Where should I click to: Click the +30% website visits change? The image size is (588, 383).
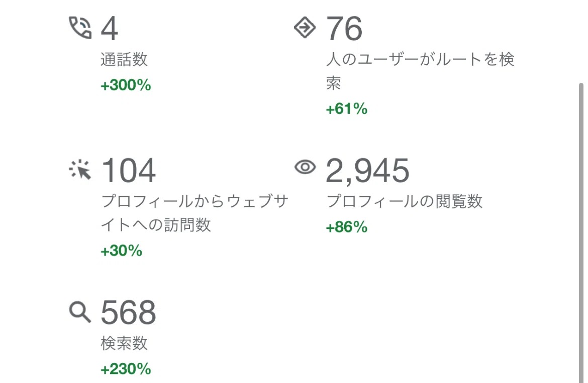[x=122, y=250]
